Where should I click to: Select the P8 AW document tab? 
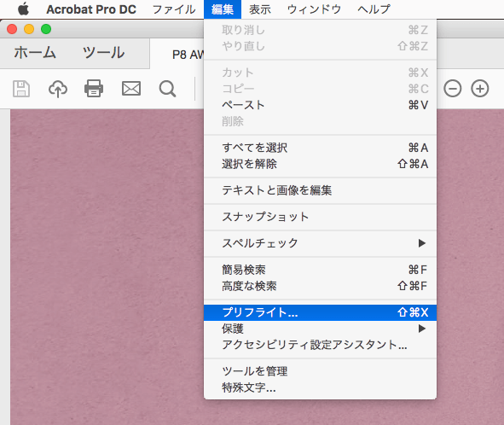click(x=188, y=55)
